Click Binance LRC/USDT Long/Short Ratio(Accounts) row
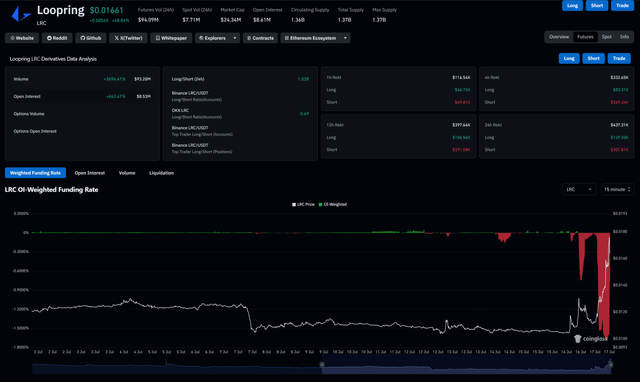 (240, 96)
